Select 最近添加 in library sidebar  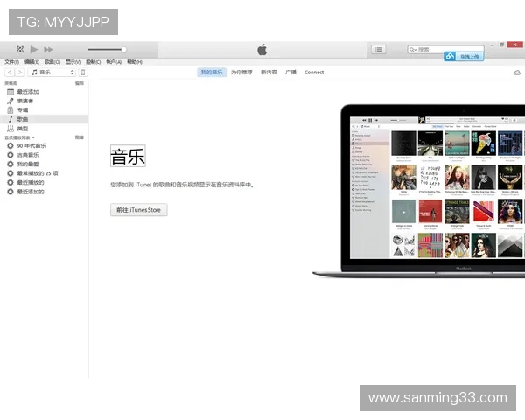click(45, 92)
